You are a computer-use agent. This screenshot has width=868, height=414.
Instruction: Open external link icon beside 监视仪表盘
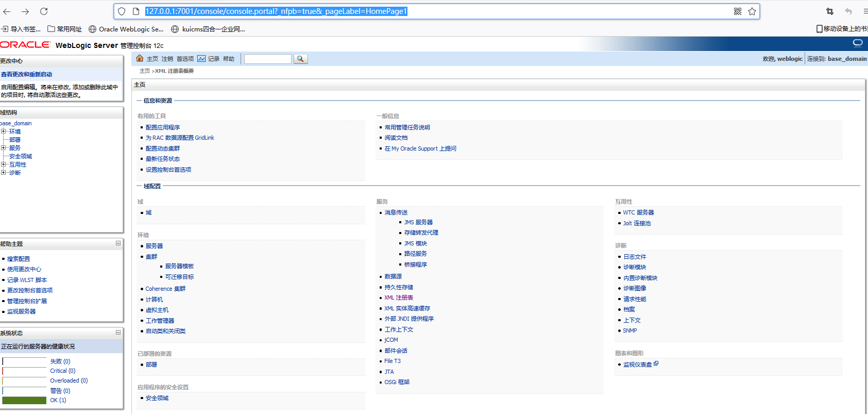[656, 363]
